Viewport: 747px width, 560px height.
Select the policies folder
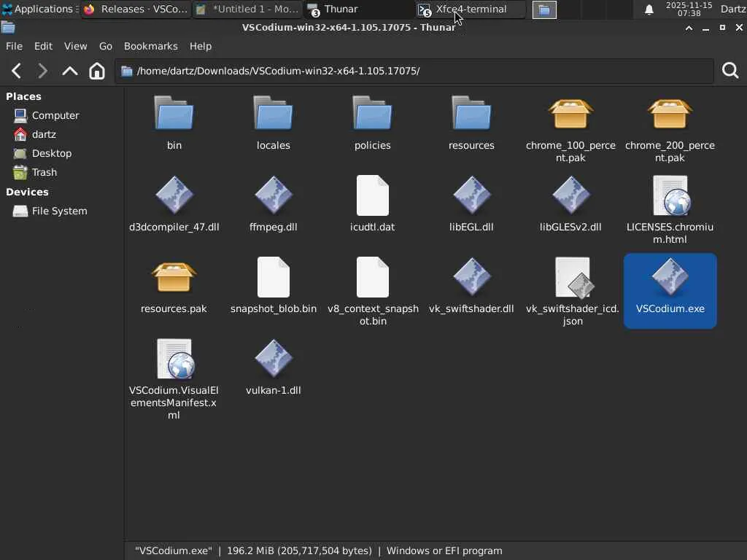coord(373,123)
